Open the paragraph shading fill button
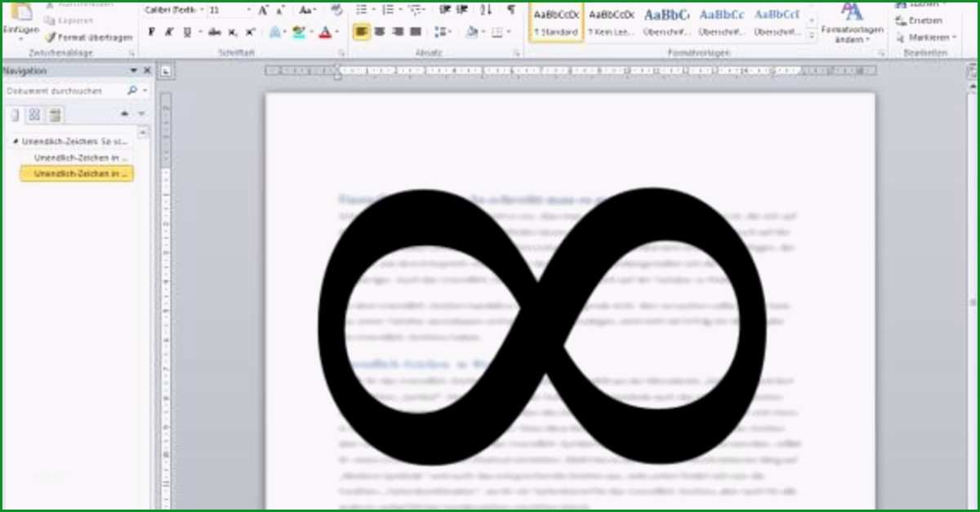Screen dimensions: 980x512 [x=471, y=32]
